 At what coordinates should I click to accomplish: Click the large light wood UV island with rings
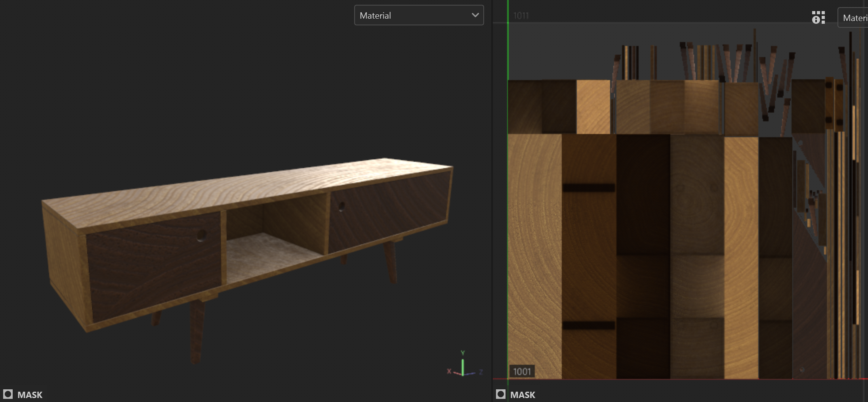(x=534, y=256)
